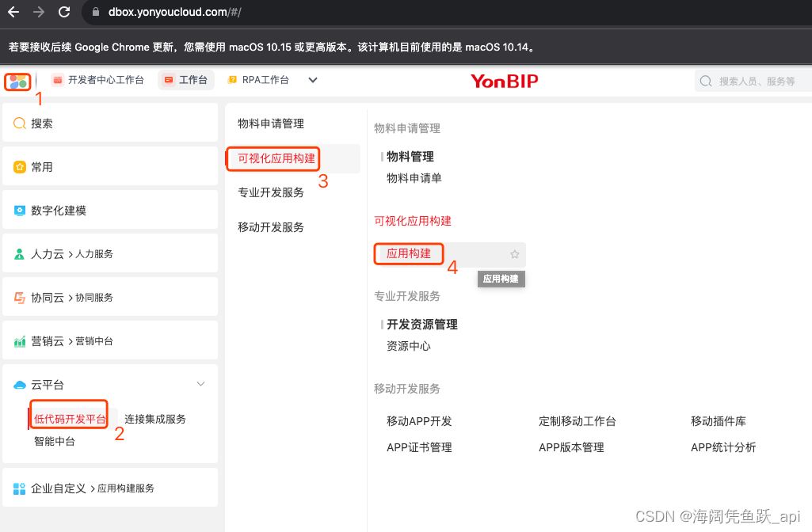Click the YonBIP logo

tap(505, 81)
